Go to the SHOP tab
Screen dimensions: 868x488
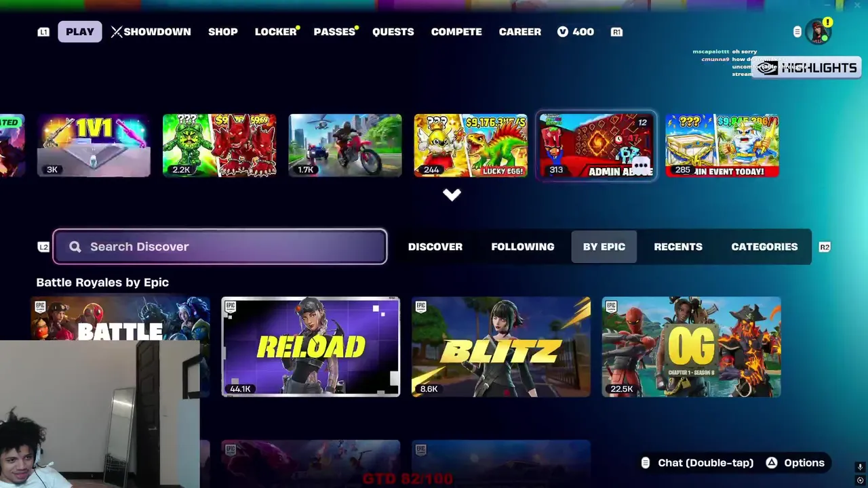tap(222, 32)
